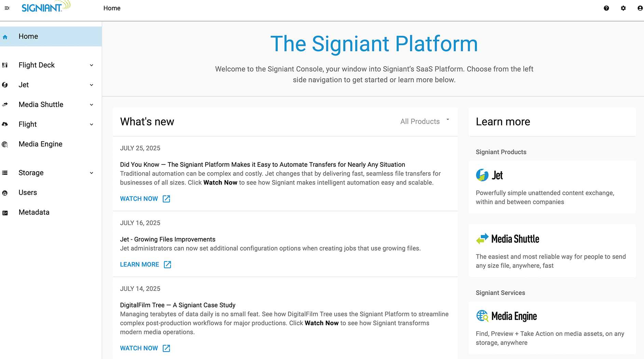Click Watch Now under the July 25 article

click(139, 199)
